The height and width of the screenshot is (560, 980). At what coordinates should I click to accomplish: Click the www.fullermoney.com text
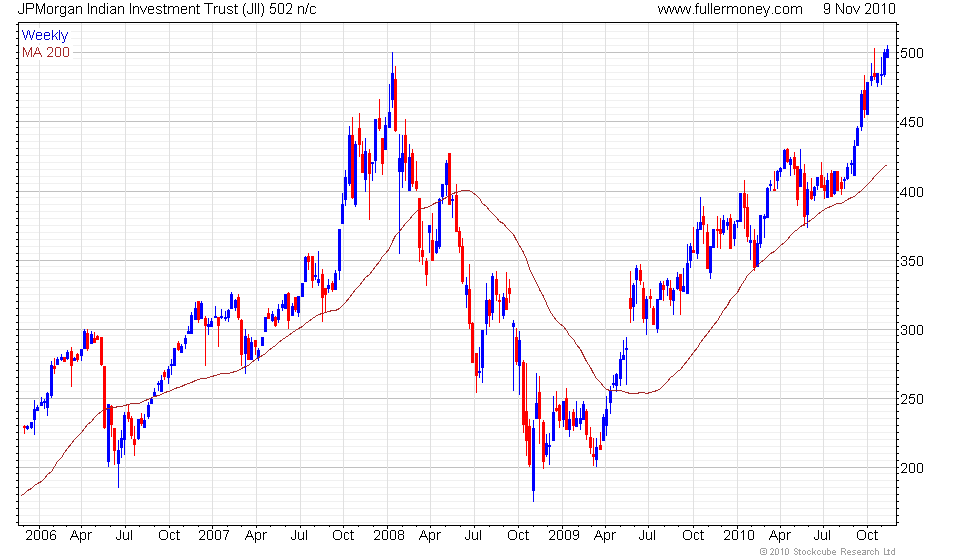pos(730,9)
